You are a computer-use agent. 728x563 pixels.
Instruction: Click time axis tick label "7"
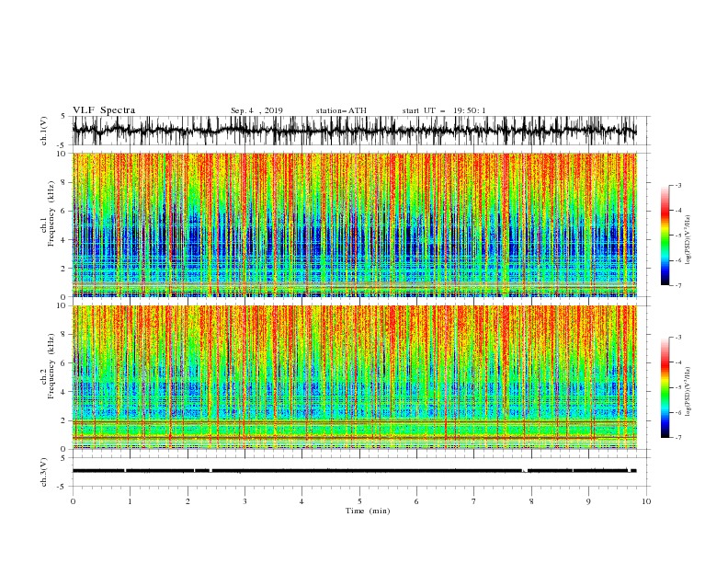click(x=474, y=501)
